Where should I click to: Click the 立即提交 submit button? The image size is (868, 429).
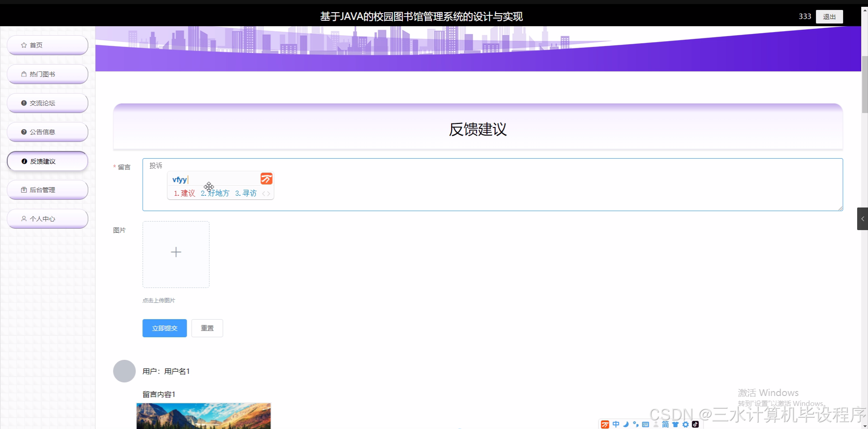[164, 328]
